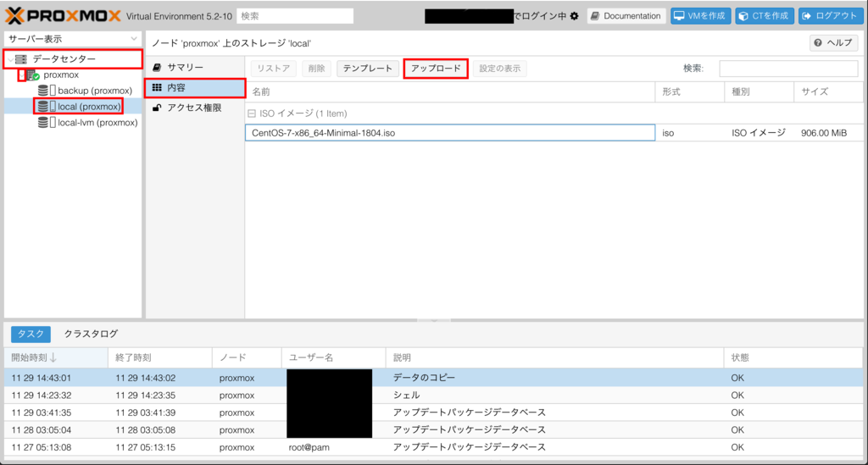Viewport: 868px width, 465px height.
Task: Sort tasks by ユーザー名 column
Action: click(x=333, y=357)
